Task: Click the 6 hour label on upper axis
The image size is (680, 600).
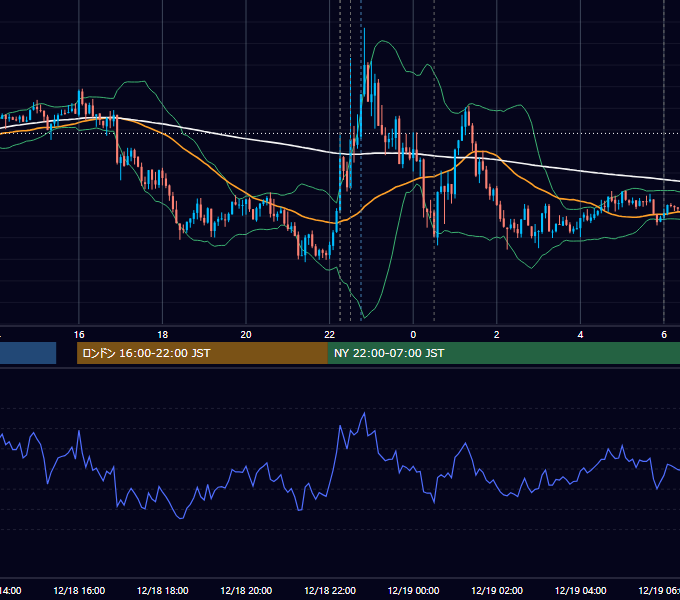Action: tap(664, 334)
